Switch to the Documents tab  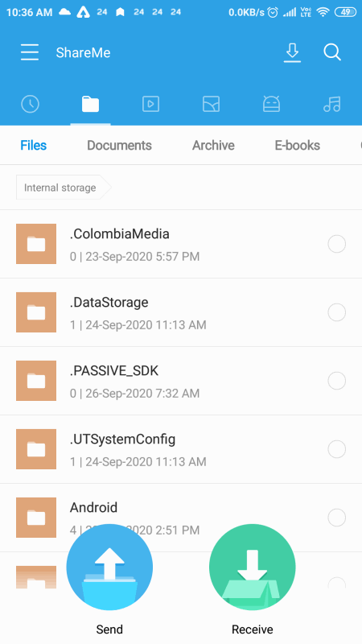click(119, 146)
